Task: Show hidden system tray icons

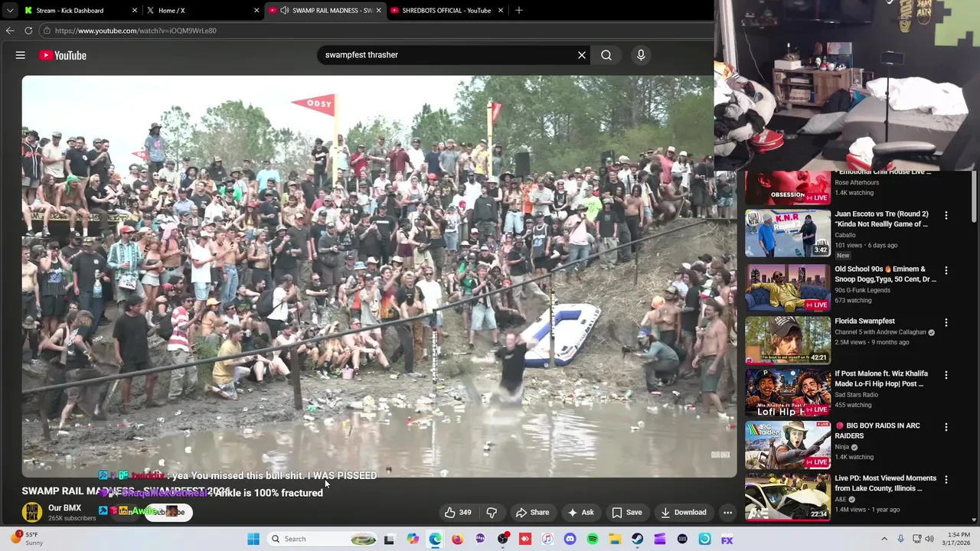Action: [x=884, y=539]
